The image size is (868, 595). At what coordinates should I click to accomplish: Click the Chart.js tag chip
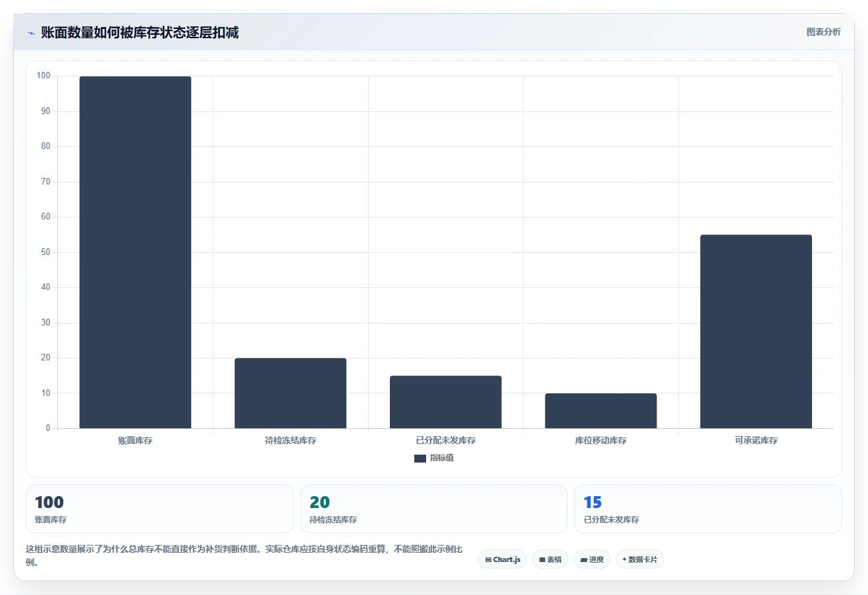502,559
